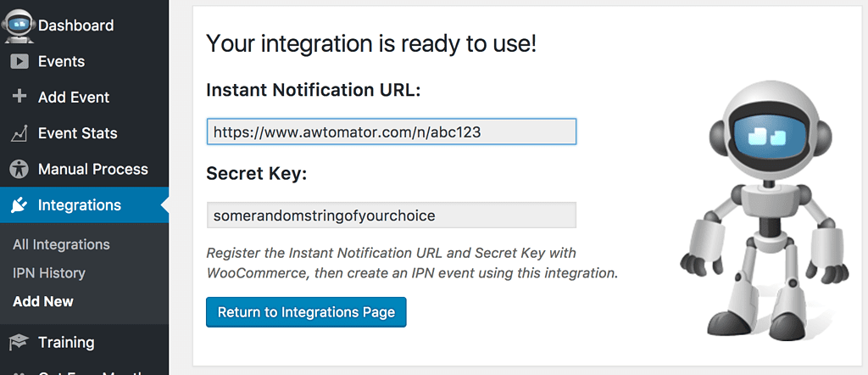Click the 'Instant Notification URL:' label
This screenshot has width=868, height=375.
pos(314,90)
